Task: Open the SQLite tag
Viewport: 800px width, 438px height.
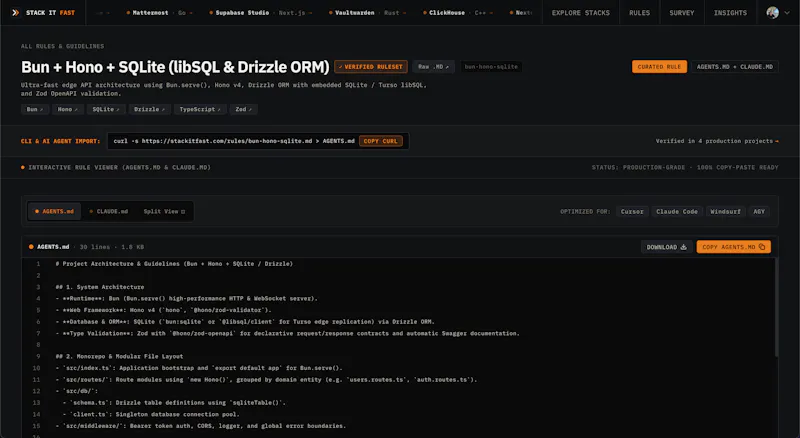Action: [106, 109]
